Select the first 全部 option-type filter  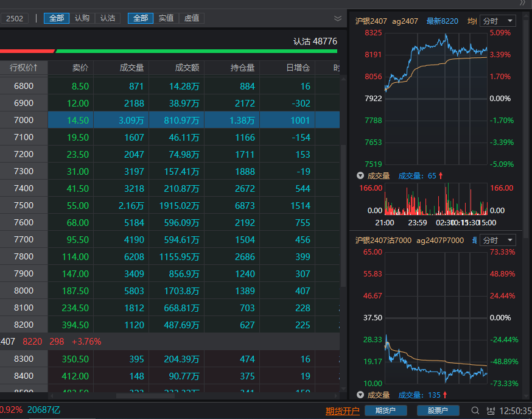pyautogui.click(x=57, y=18)
